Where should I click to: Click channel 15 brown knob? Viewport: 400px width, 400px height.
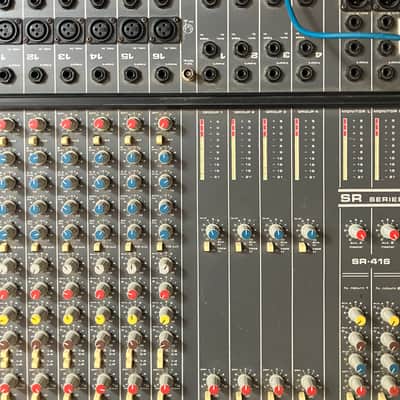[x=135, y=340]
